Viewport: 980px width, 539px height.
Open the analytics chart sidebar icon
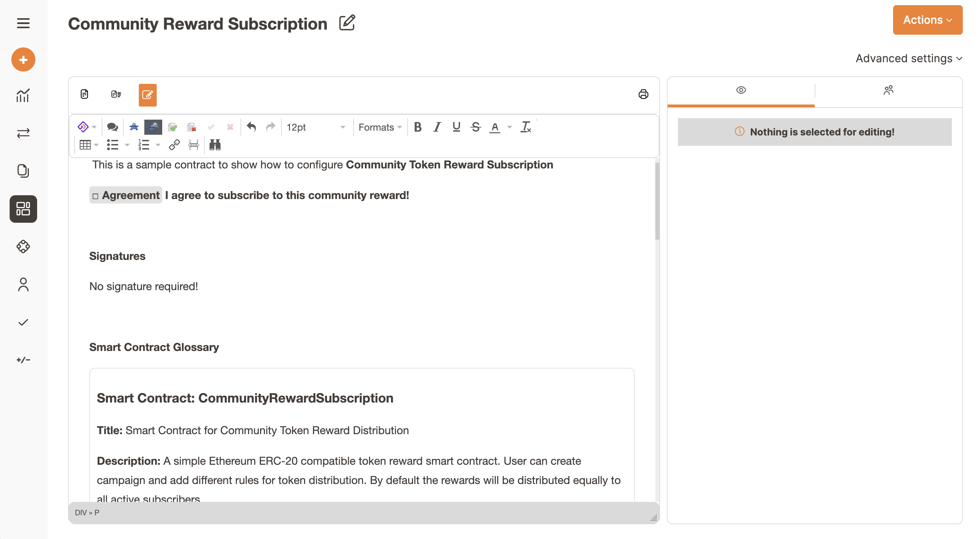[x=23, y=96]
